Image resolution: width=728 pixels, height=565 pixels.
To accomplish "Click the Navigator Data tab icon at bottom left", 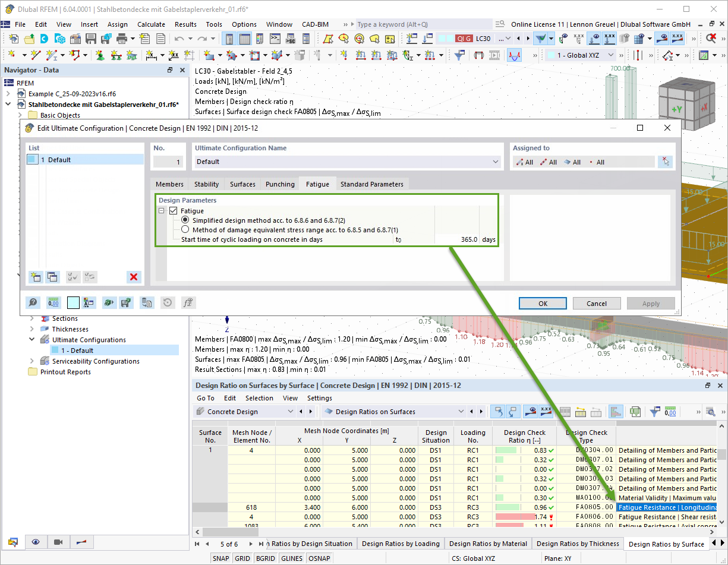I will [x=13, y=542].
